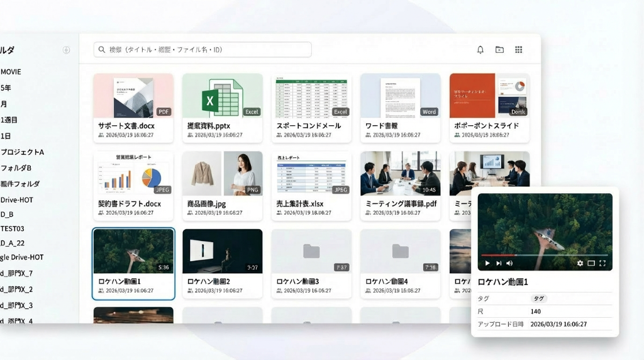
Task: Enter fullscreen in preview player
Action: [x=602, y=263]
